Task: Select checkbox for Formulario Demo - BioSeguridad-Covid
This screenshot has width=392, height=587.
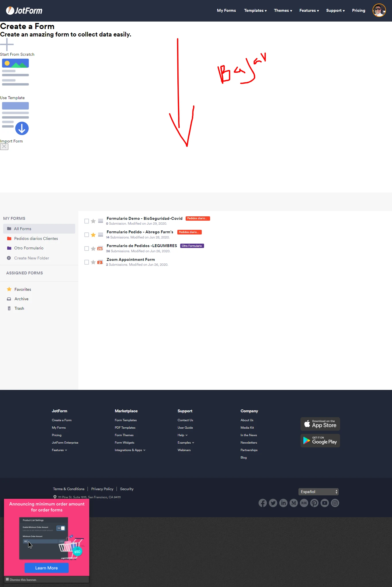Action: pos(87,221)
